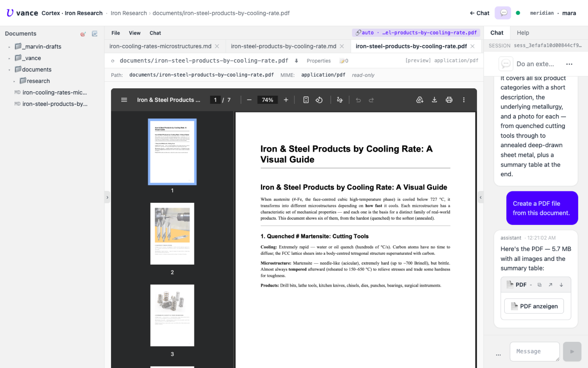Open the View menu

tap(135, 33)
